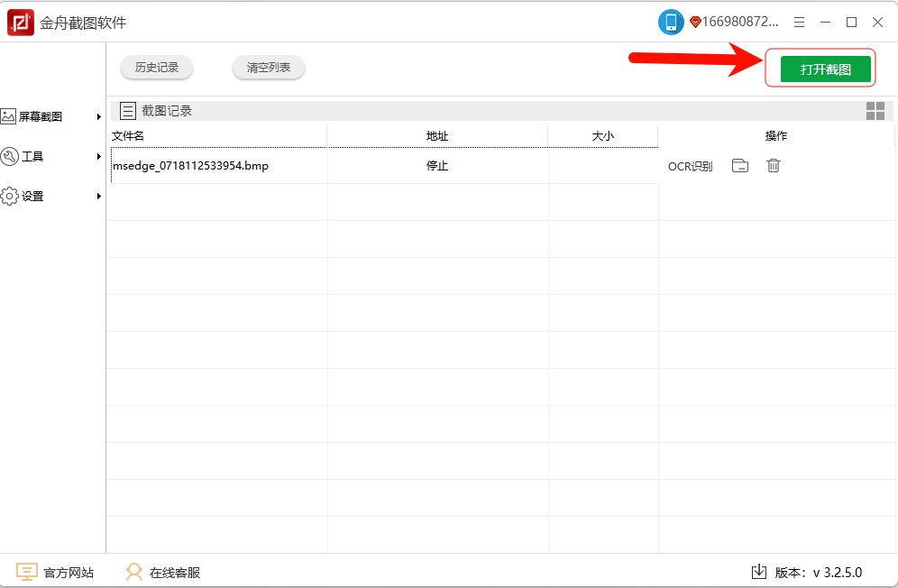Switch to grid thumbnail view
This screenshot has width=898, height=588.
pyautogui.click(x=875, y=111)
